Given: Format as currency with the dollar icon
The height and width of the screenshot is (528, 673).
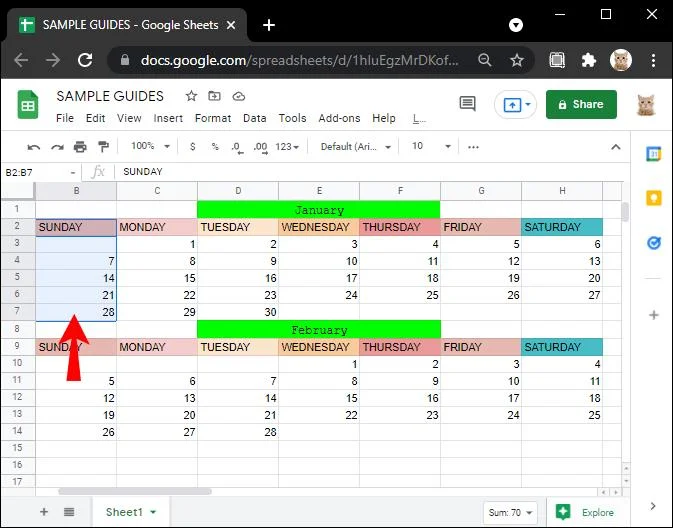Looking at the screenshot, I should point(193,147).
